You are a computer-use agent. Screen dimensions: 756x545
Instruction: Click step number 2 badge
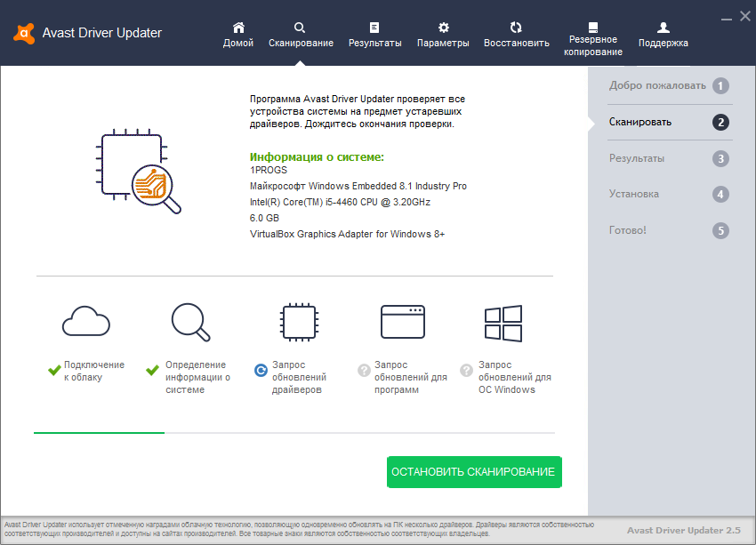tap(720, 123)
